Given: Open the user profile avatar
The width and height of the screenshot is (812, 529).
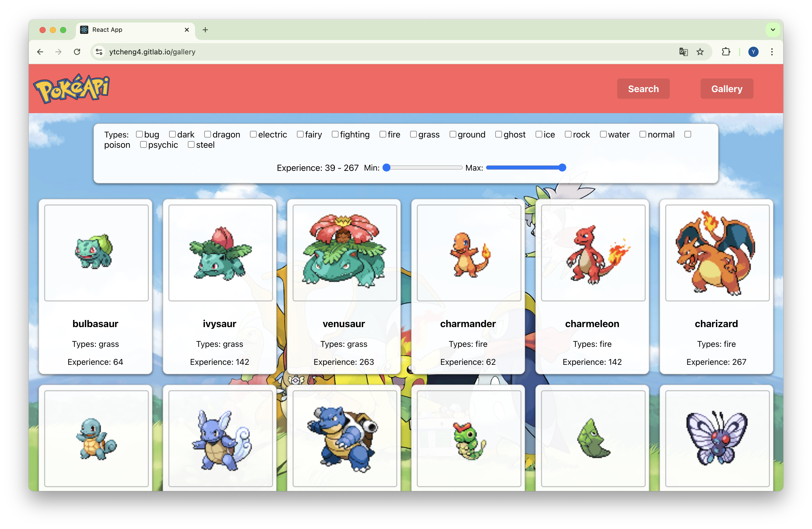Looking at the screenshot, I should pyautogui.click(x=753, y=52).
